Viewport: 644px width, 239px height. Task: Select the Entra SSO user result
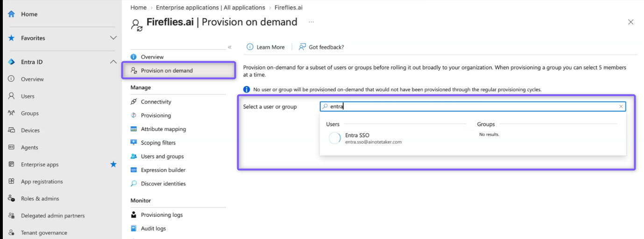click(397, 138)
